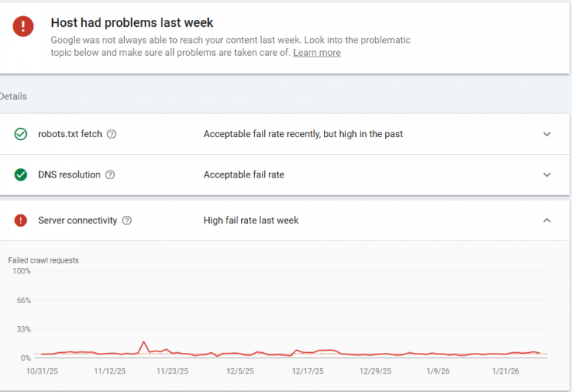
Task: Collapse the Server connectivity section
Action: 547,220
